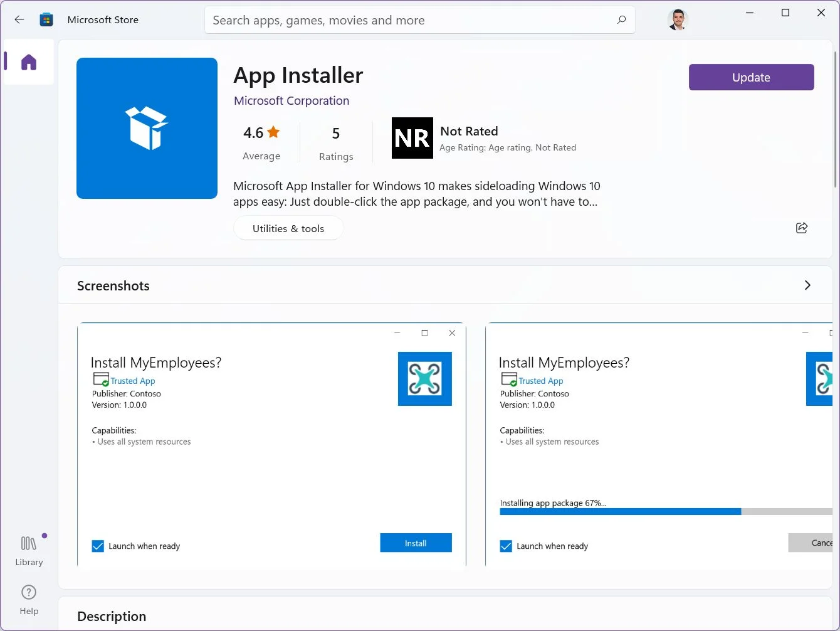Click Trusted App link in second screenshot
Image resolution: width=840 pixels, height=631 pixels.
[x=541, y=381]
